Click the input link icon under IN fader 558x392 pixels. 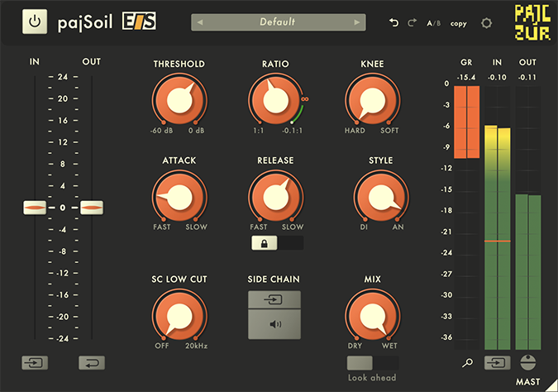coord(35,362)
